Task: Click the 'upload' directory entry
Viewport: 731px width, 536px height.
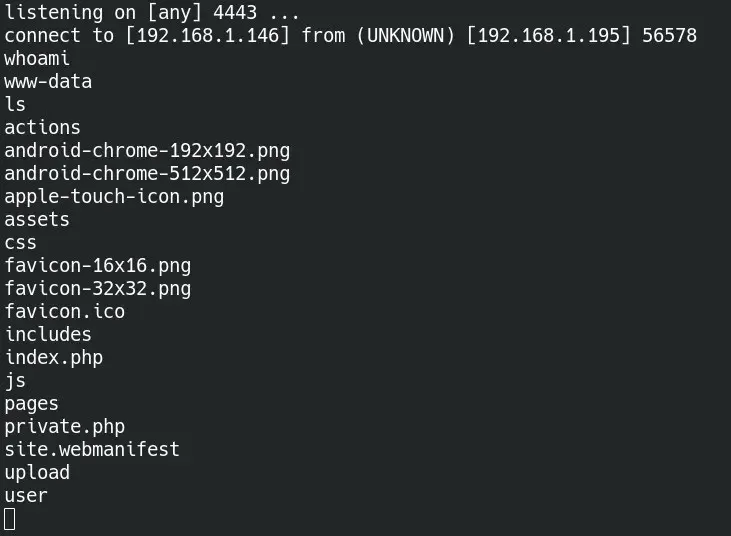Action: point(37,473)
